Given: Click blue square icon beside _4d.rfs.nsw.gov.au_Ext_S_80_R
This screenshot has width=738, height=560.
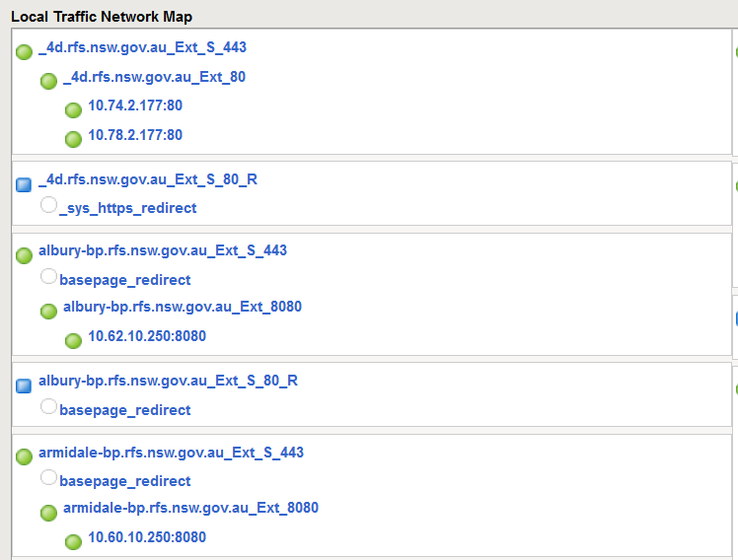Looking at the screenshot, I should point(25,184).
